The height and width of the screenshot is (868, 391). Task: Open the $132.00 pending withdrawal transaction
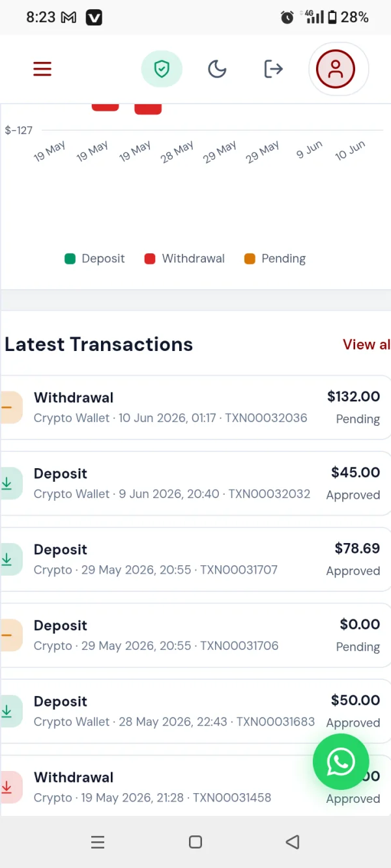195,408
